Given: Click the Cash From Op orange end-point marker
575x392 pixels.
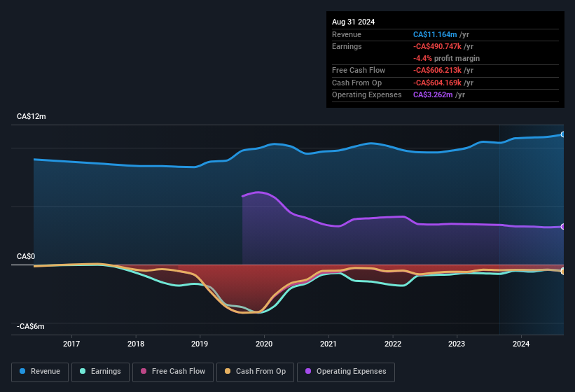Looking at the screenshot, I should pyautogui.click(x=563, y=272).
